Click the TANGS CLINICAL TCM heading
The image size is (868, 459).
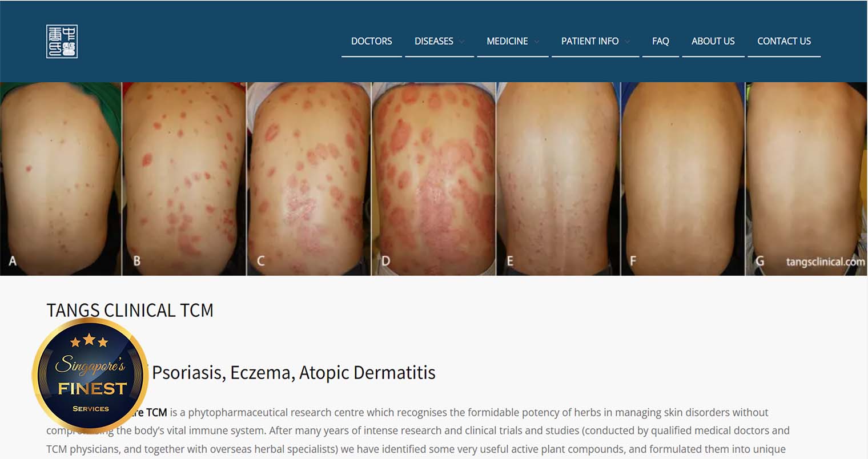click(x=130, y=310)
